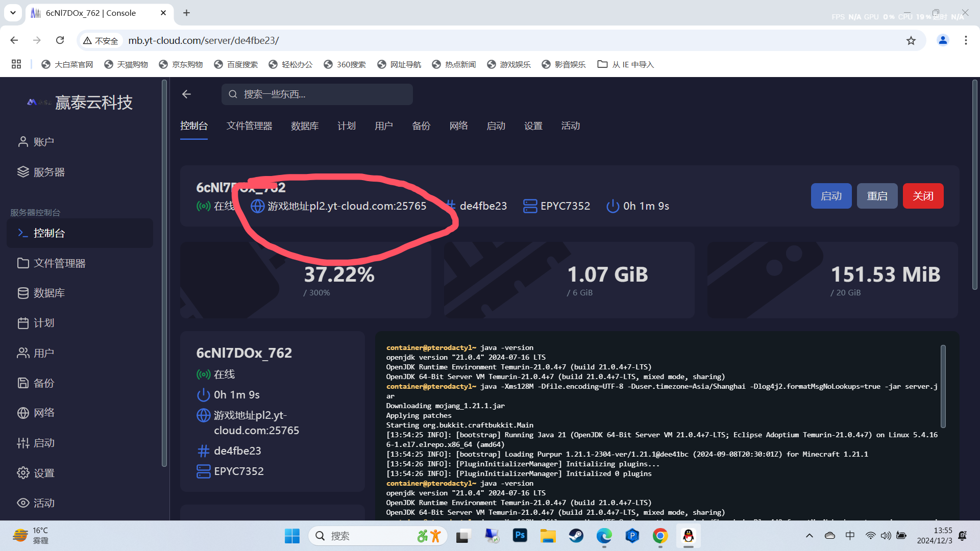The height and width of the screenshot is (551, 980).
Task: Click the de4fbe23 ID in header
Action: pyautogui.click(x=483, y=206)
